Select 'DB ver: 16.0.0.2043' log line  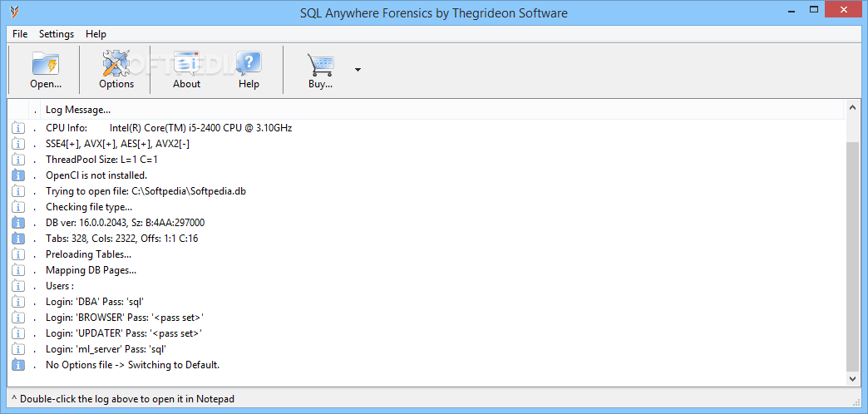click(125, 223)
